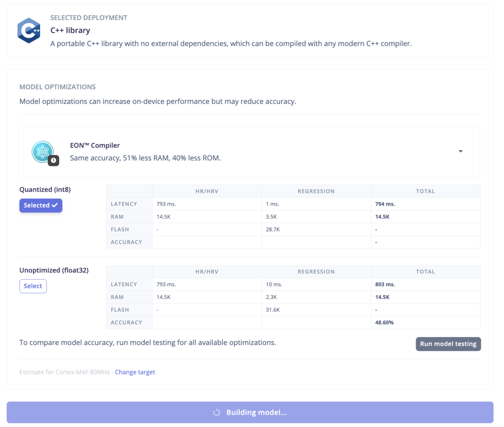This screenshot has height=427, width=504.
Task: Click the C++ library hexagon icon
Action: click(x=29, y=30)
